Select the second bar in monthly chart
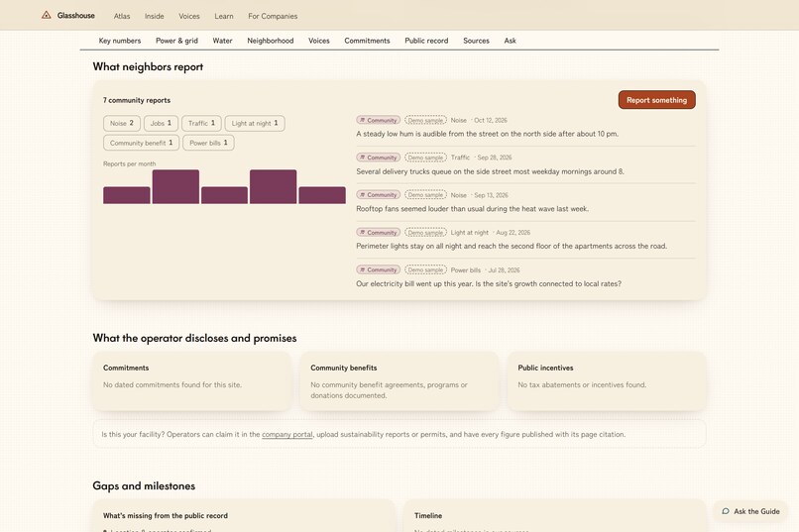The width and height of the screenshot is (799, 532). 175,187
